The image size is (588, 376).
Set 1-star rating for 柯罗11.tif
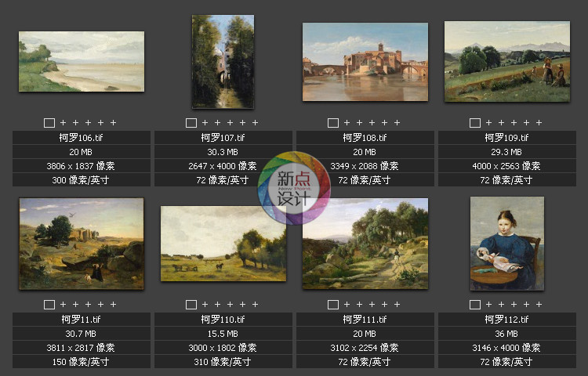63,304
